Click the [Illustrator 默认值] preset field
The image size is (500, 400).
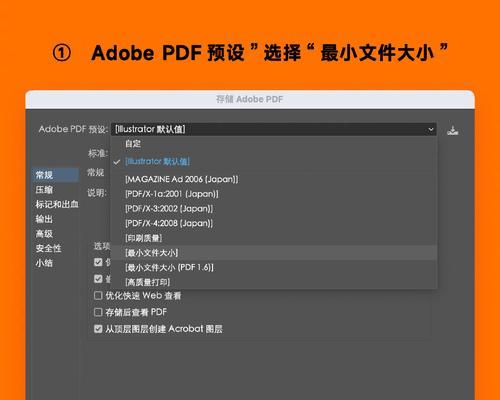274,129
